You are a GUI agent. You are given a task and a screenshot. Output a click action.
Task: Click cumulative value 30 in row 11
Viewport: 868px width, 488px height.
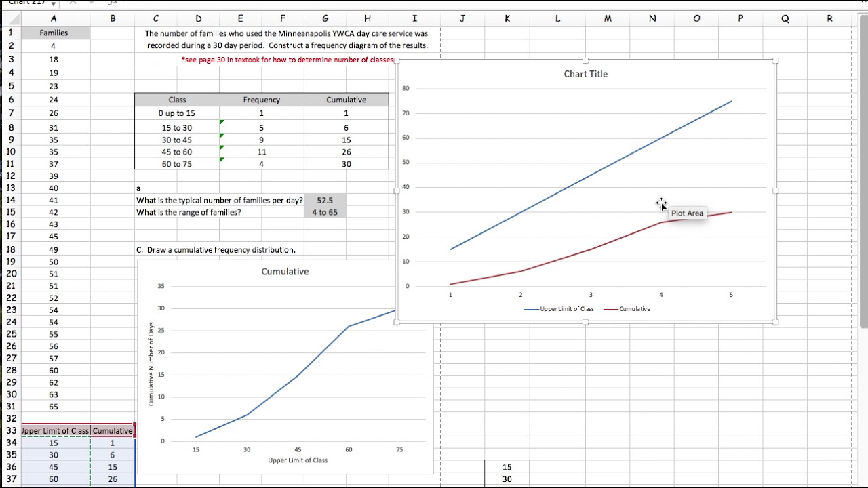(x=347, y=164)
